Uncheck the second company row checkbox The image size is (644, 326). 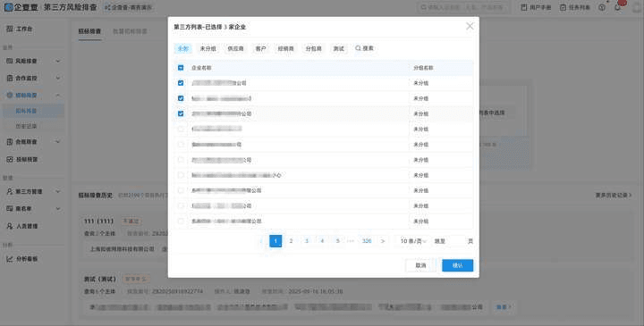[181, 98]
